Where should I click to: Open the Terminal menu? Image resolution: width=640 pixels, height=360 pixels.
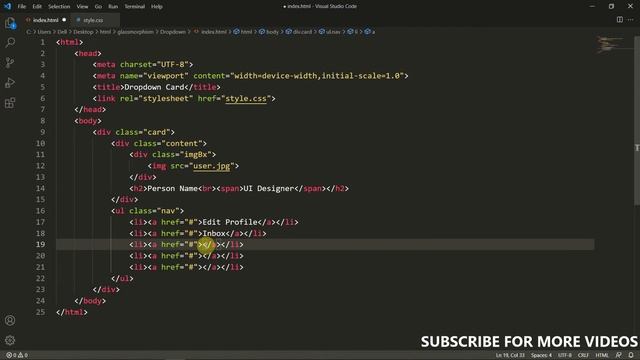pyautogui.click(x=134, y=7)
